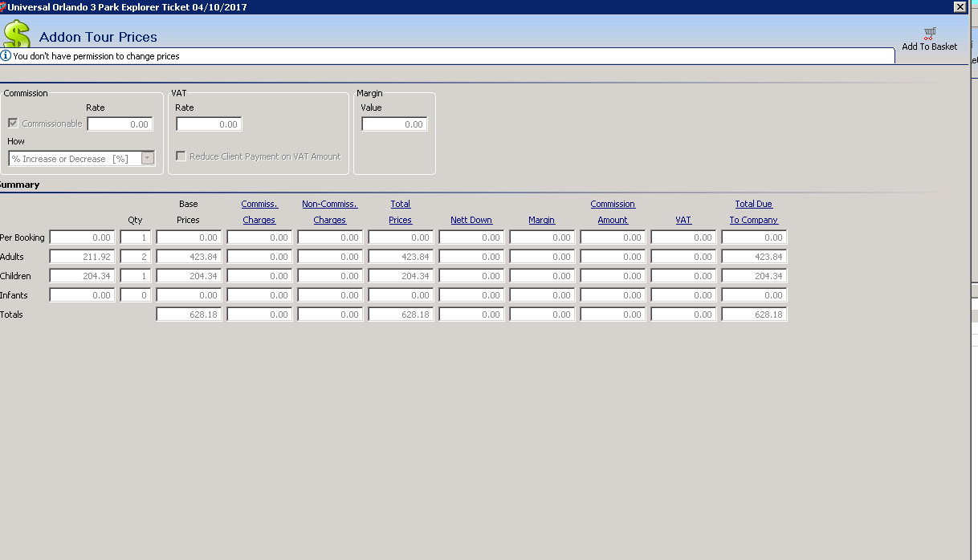
Task: Click the application icon in title bar
Action: [3, 6]
